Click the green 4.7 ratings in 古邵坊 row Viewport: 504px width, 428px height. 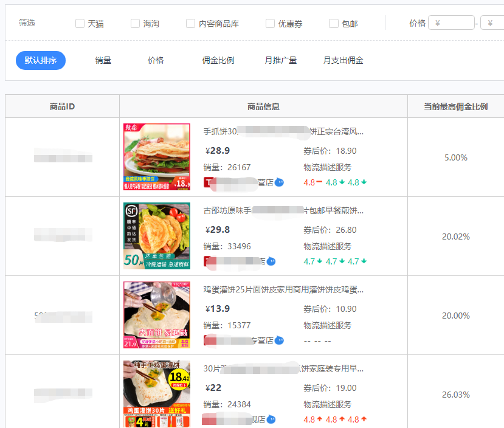pos(335,261)
